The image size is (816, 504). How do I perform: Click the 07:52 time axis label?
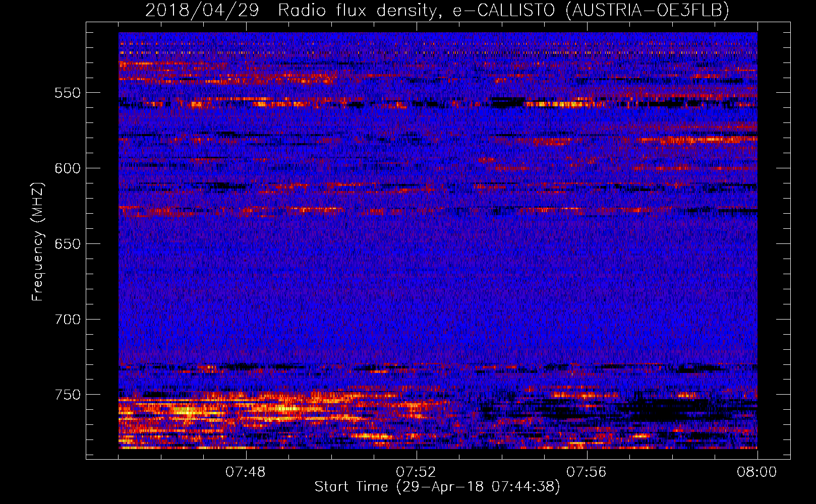(416, 472)
